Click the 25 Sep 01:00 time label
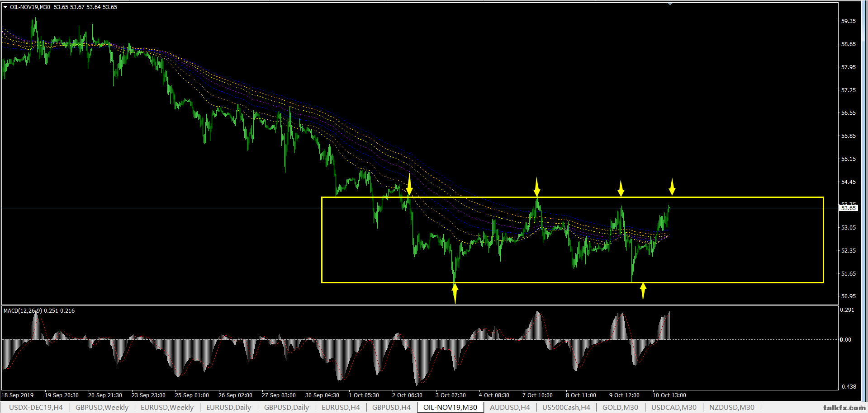This screenshot has width=868, height=413. [x=192, y=395]
